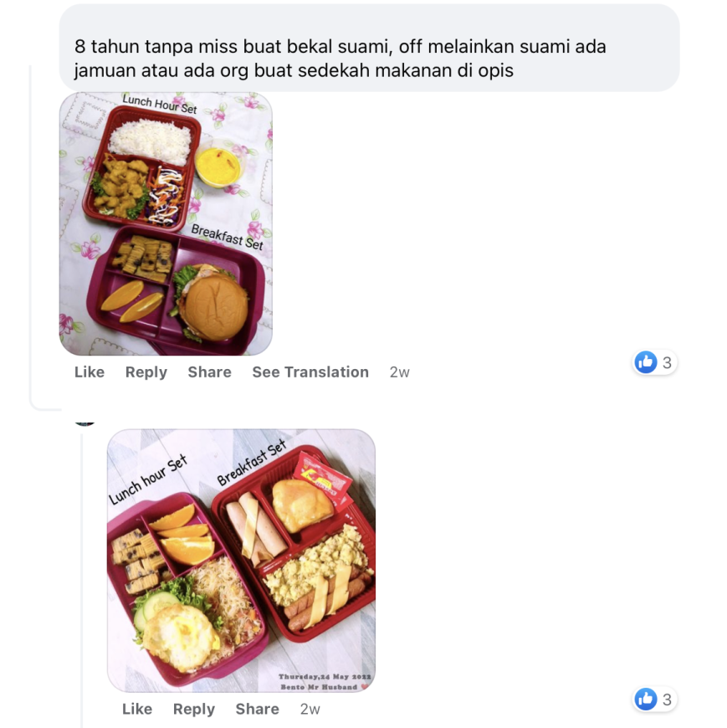The width and height of the screenshot is (727, 728).
Task: Click the 2w timestamp of first comment
Action: pyautogui.click(x=399, y=372)
